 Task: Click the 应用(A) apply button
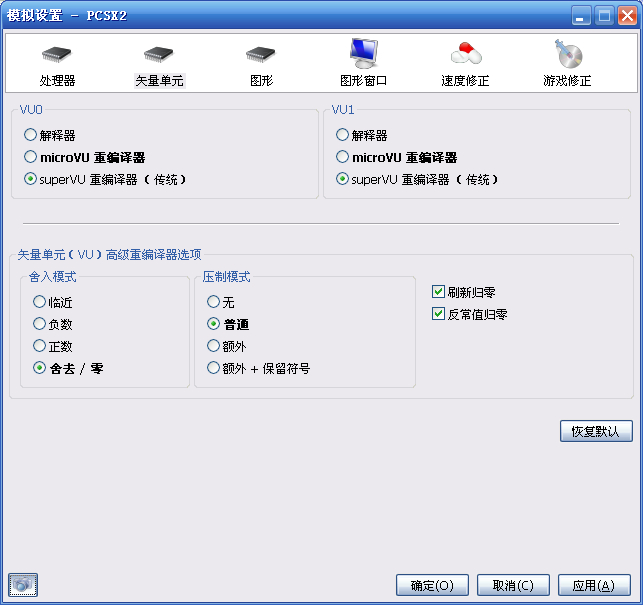[594, 585]
